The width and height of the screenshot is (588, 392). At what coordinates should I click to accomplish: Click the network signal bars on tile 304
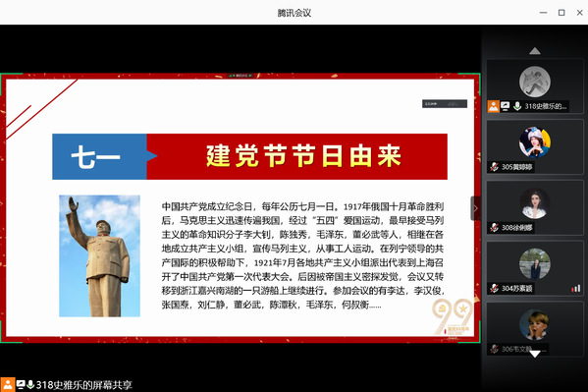[x=575, y=289]
